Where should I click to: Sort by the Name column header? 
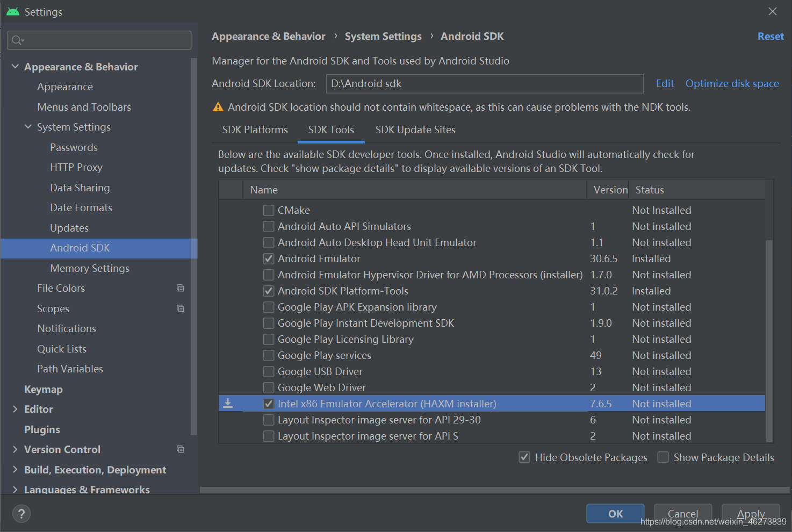click(x=415, y=190)
